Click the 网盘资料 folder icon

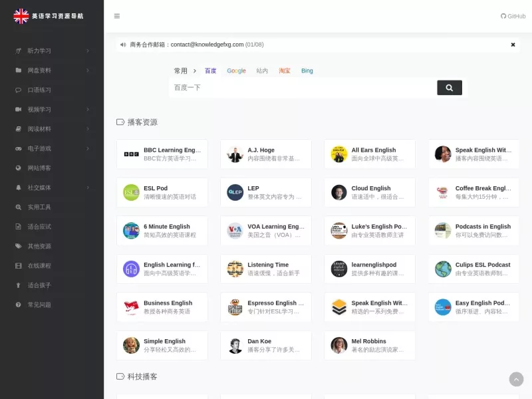(x=19, y=70)
